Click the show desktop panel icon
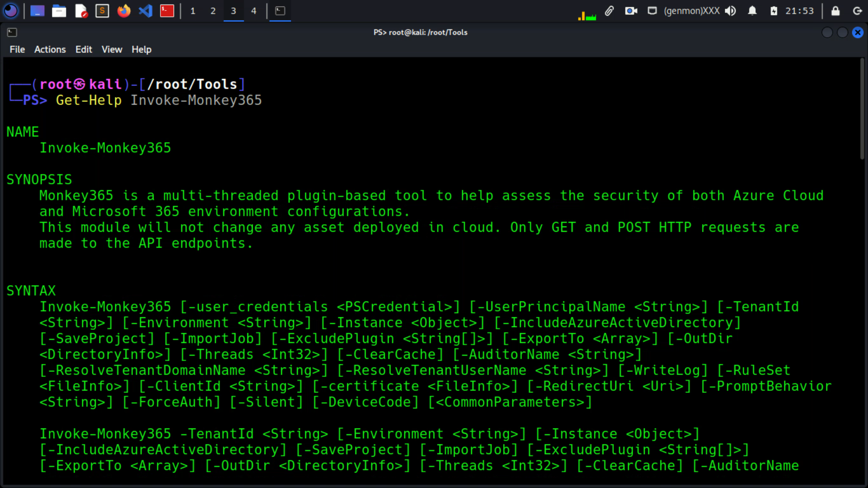Viewport: 868px width, 488px height. (x=37, y=10)
